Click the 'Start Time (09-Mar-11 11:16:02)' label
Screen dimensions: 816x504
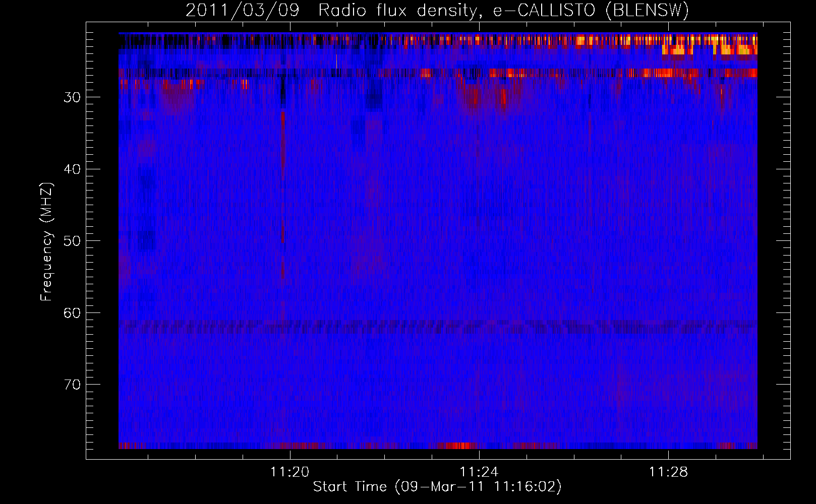tap(437, 487)
